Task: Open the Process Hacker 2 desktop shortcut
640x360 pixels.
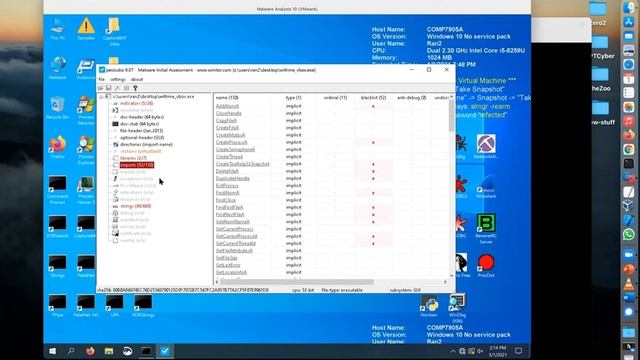Action: point(86,189)
